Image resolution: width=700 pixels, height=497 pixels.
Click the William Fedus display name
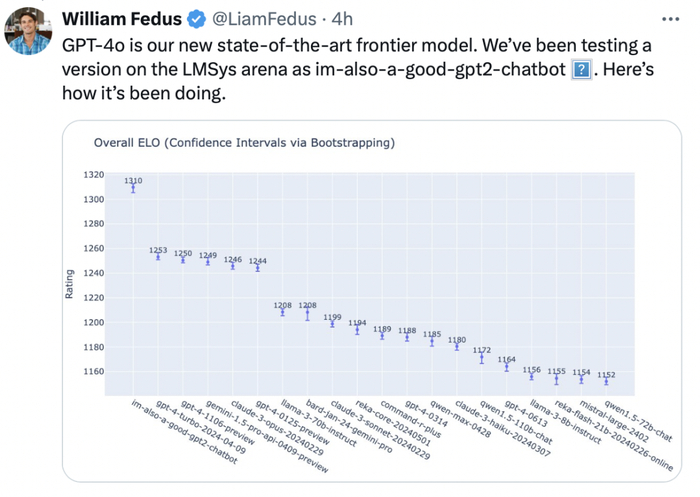pos(119,20)
